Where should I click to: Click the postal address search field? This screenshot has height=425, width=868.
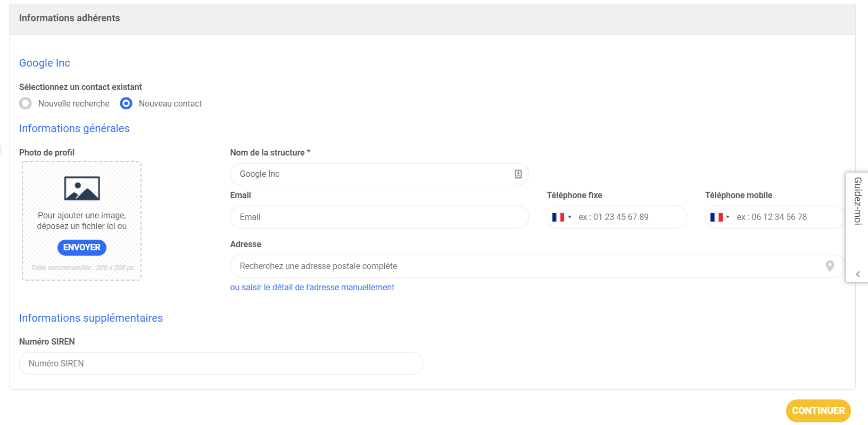(x=527, y=266)
